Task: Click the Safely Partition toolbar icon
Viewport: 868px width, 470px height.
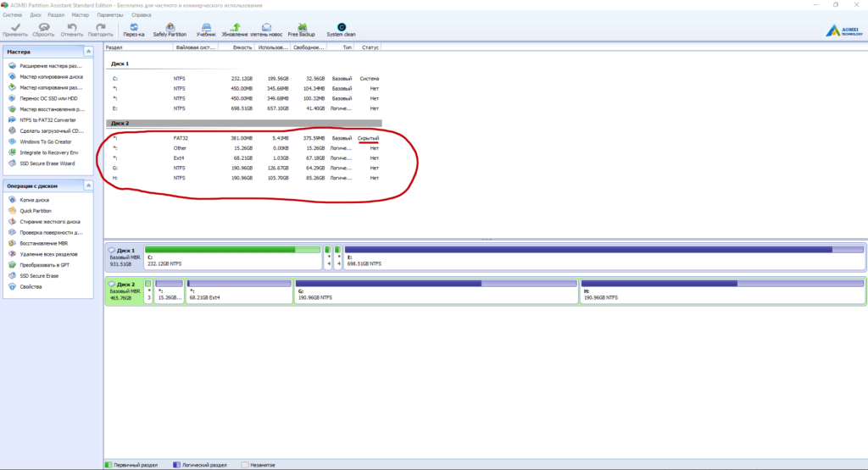Action: pos(170,29)
